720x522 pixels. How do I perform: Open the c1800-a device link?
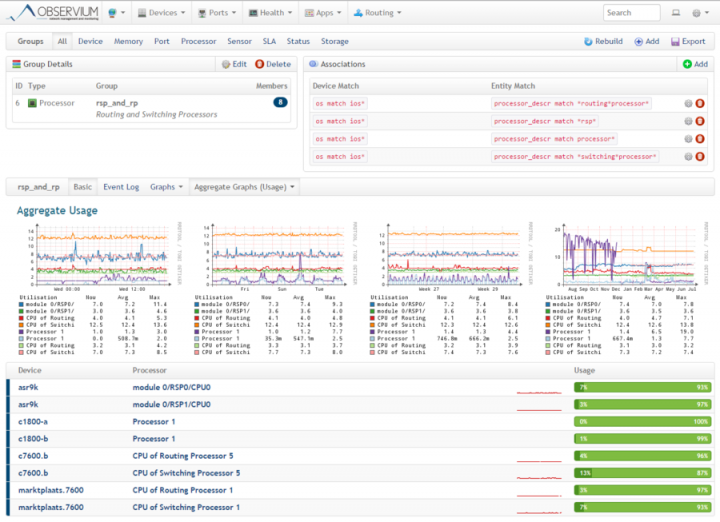point(33,422)
